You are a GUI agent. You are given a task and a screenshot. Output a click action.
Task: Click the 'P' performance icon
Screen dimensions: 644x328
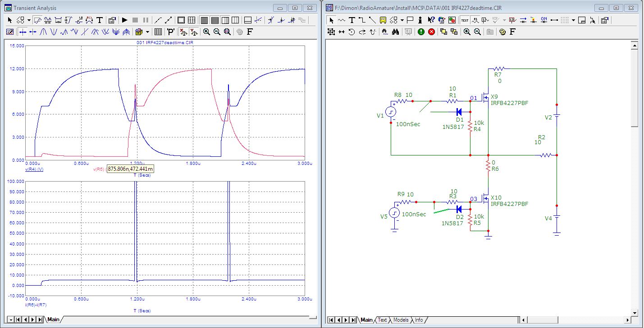coord(171,32)
